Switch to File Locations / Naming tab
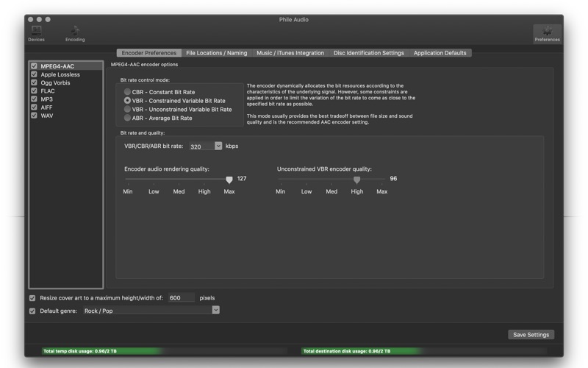This screenshot has height=368, width=588. [x=216, y=53]
